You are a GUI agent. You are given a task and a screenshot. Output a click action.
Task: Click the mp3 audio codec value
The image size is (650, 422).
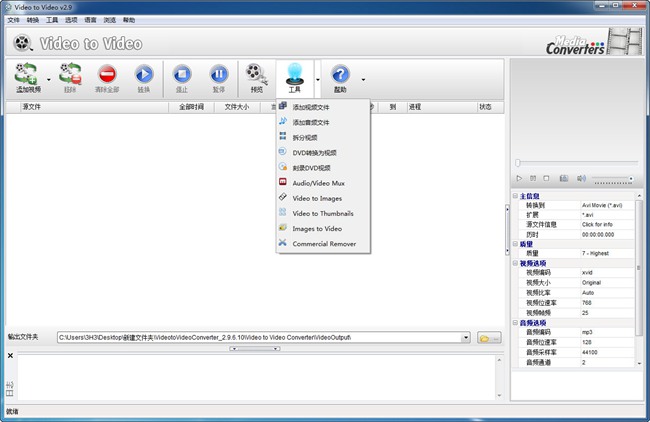pyautogui.click(x=587, y=332)
